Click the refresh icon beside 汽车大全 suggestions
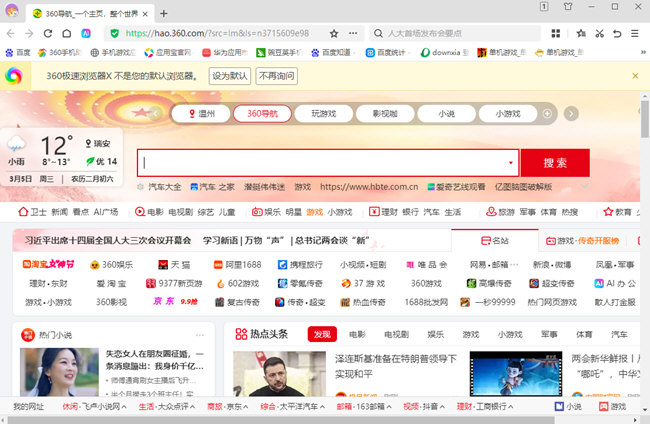 pyautogui.click(x=141, y=187)
